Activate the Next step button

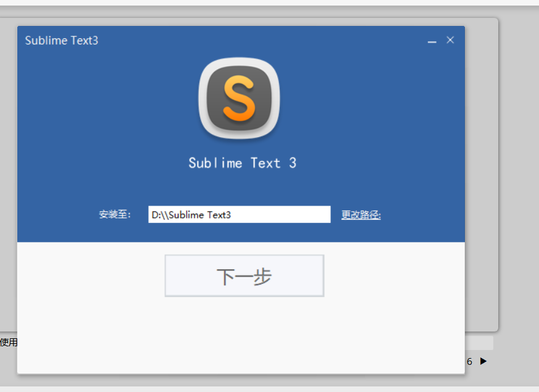pos(244,275)
